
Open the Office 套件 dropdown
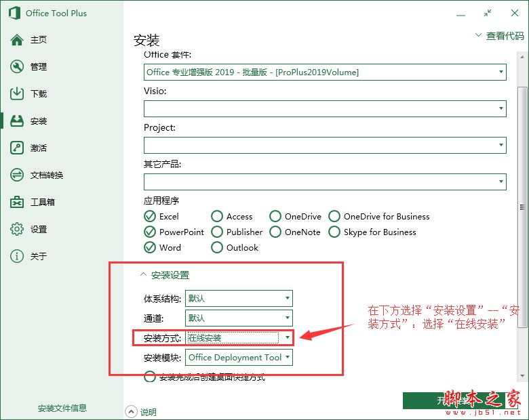(x=325, y=72)
